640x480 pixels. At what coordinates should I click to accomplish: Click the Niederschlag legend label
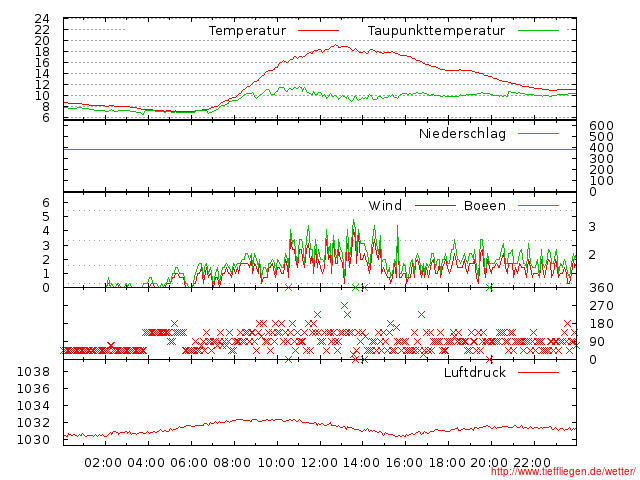click(x=462, y=133)
